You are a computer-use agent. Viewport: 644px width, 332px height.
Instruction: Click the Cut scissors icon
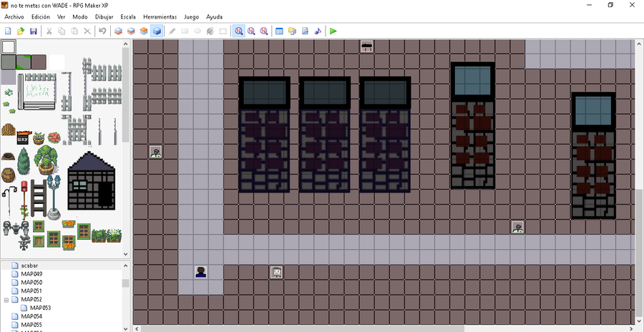(49, 31)
